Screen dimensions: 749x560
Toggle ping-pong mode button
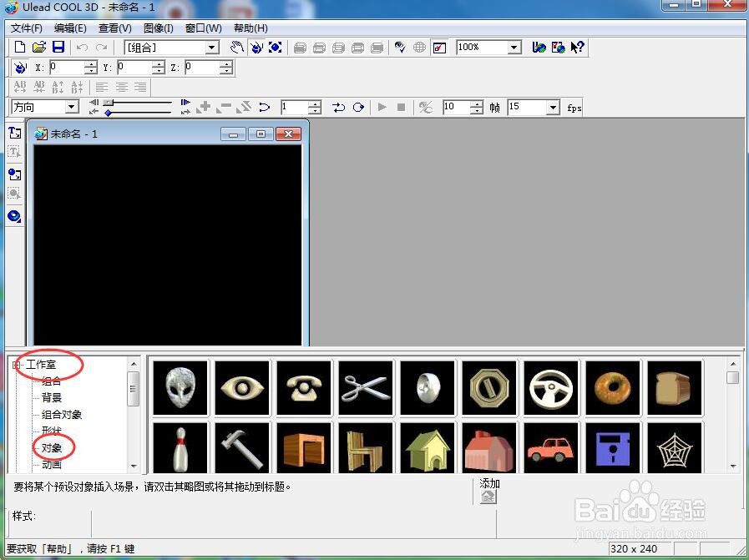pyautogui.click(x=339, y=107)
